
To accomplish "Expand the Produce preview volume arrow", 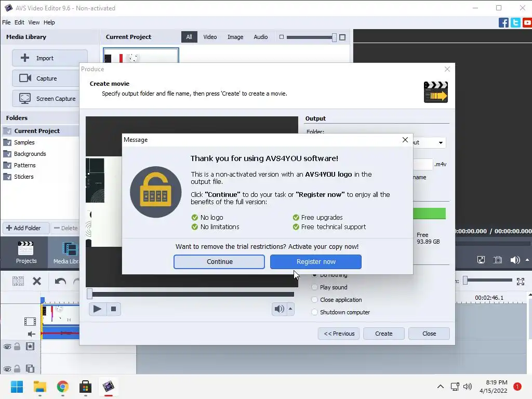I will point(290,309).
